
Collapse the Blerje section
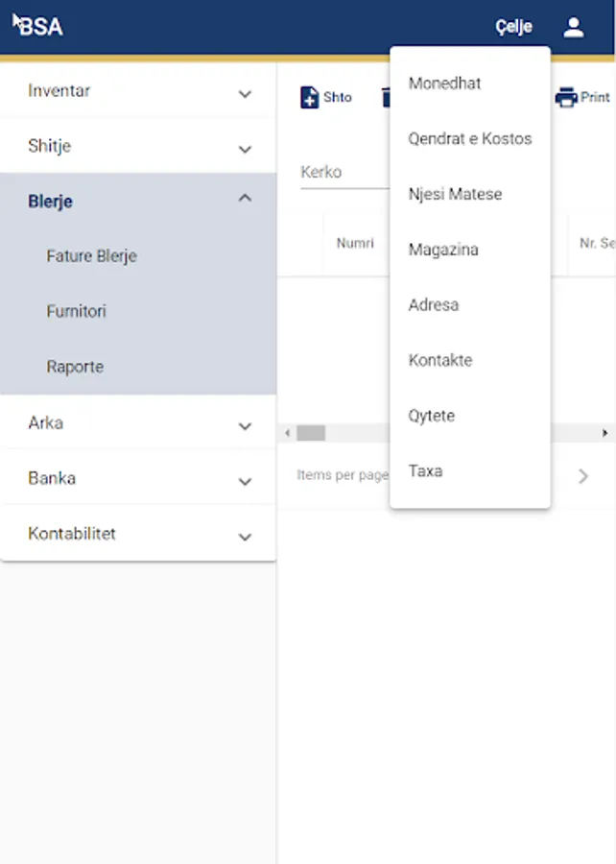[x=245, y=199]
